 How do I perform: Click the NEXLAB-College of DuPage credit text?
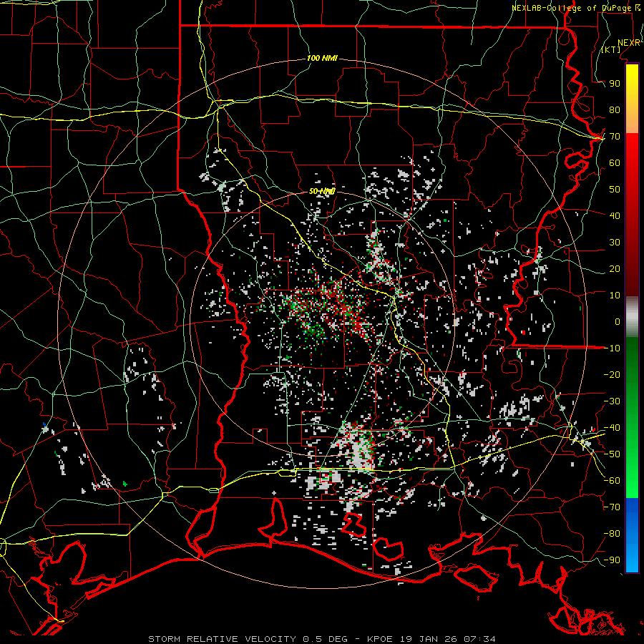click(575, 8)
